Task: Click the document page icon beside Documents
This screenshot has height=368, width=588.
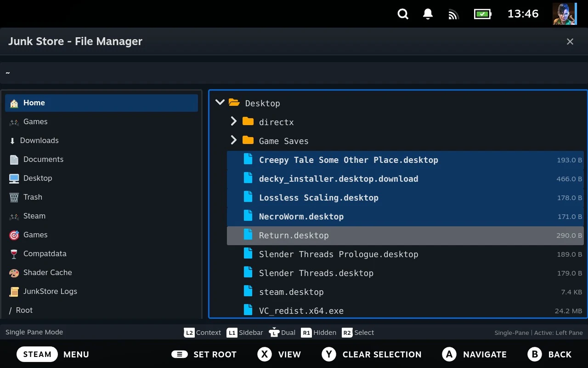Action: 14,160
